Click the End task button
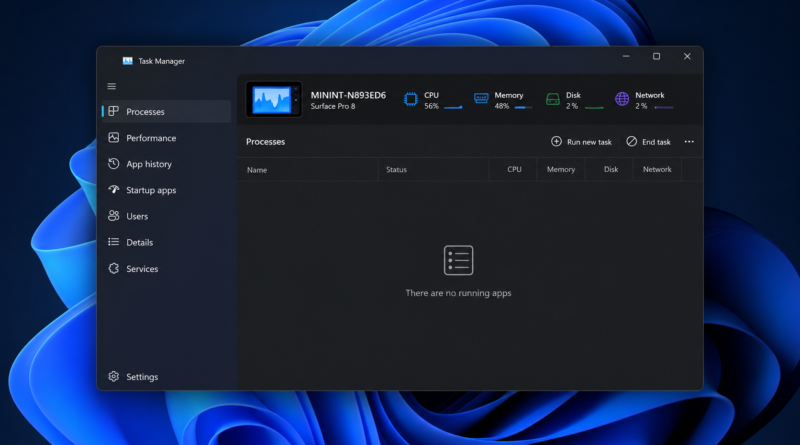Viewport: 800px width, 445px height. point(648,142)
